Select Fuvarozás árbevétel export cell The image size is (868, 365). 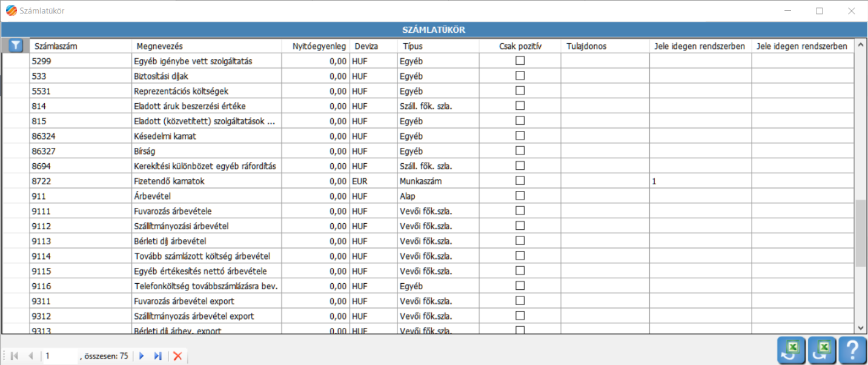pos(207,301)
